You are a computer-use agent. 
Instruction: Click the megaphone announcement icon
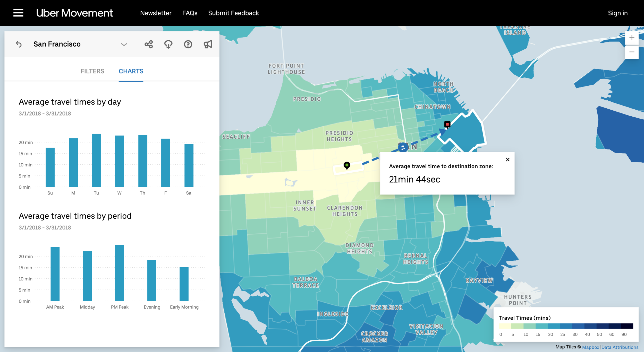point(208,44)
